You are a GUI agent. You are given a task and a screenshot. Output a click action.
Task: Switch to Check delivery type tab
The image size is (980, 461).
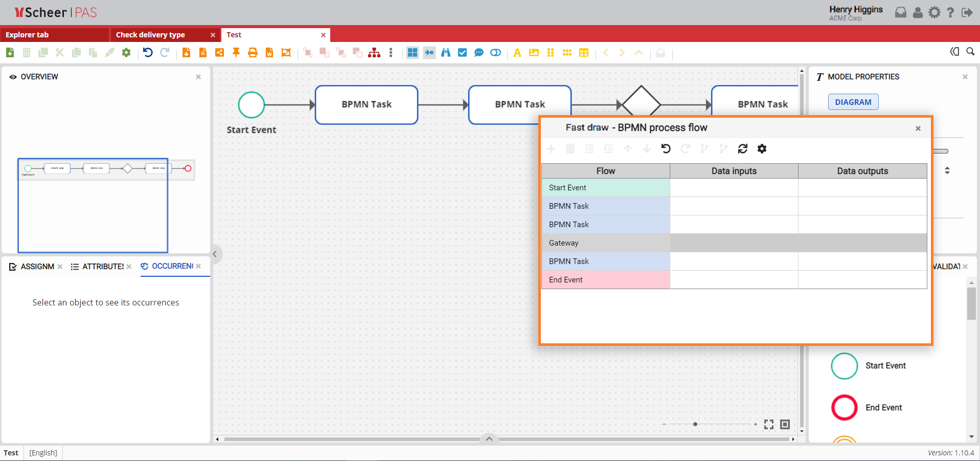(x=150, y=35)
